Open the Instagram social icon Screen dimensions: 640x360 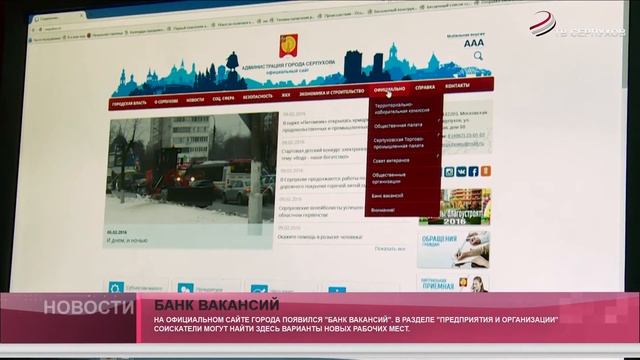tap(449, 172)
